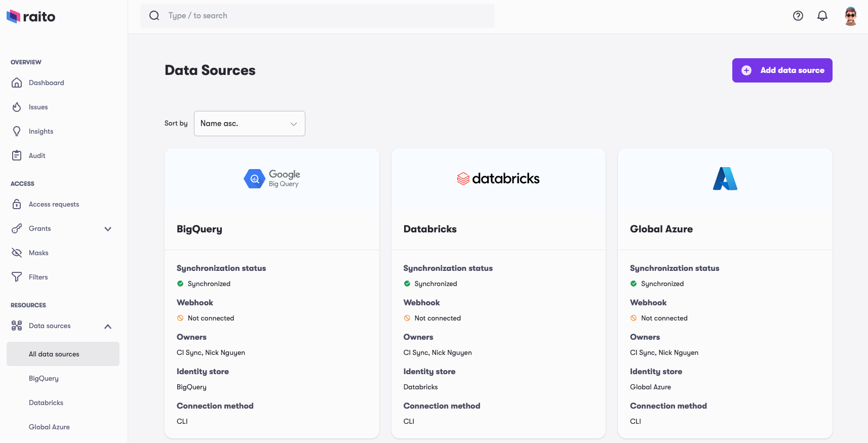
Task: Click the Issues flame icon
Action: (x=17, y=107)
